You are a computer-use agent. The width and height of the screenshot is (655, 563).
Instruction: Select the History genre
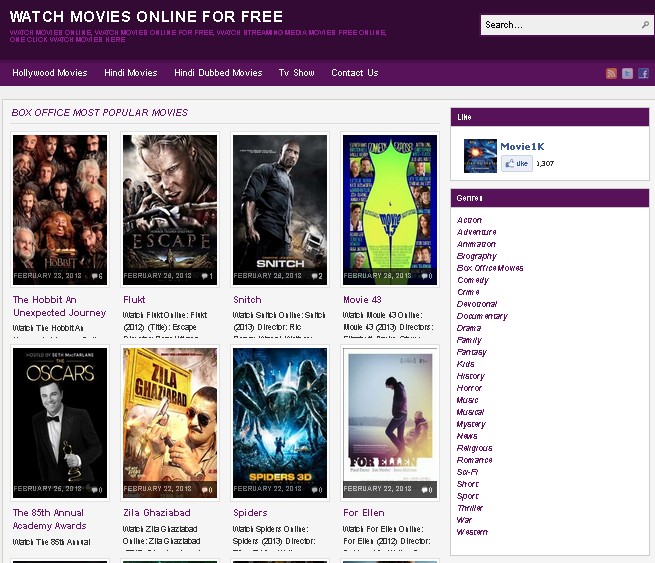[471, 376]
